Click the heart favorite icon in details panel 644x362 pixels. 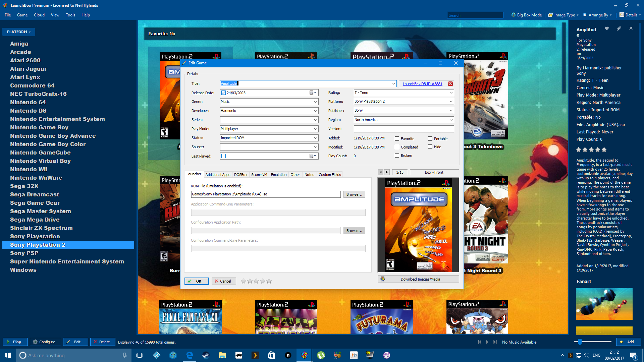pyautogui.click(x=606, y=28)
